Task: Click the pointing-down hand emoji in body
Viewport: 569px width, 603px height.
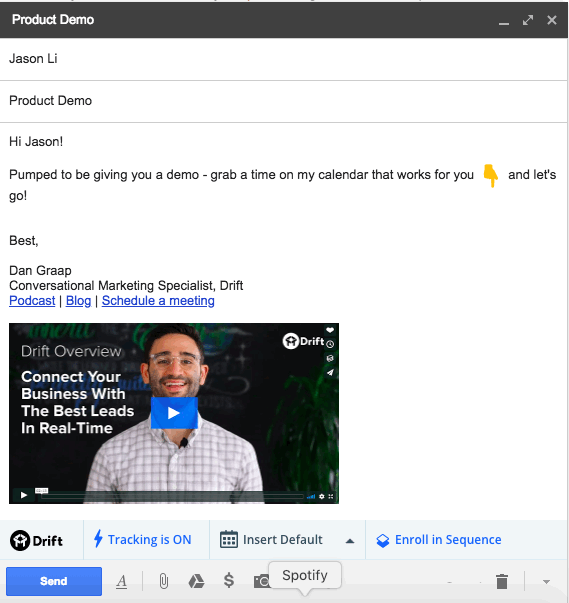Action: coord(491,175)
